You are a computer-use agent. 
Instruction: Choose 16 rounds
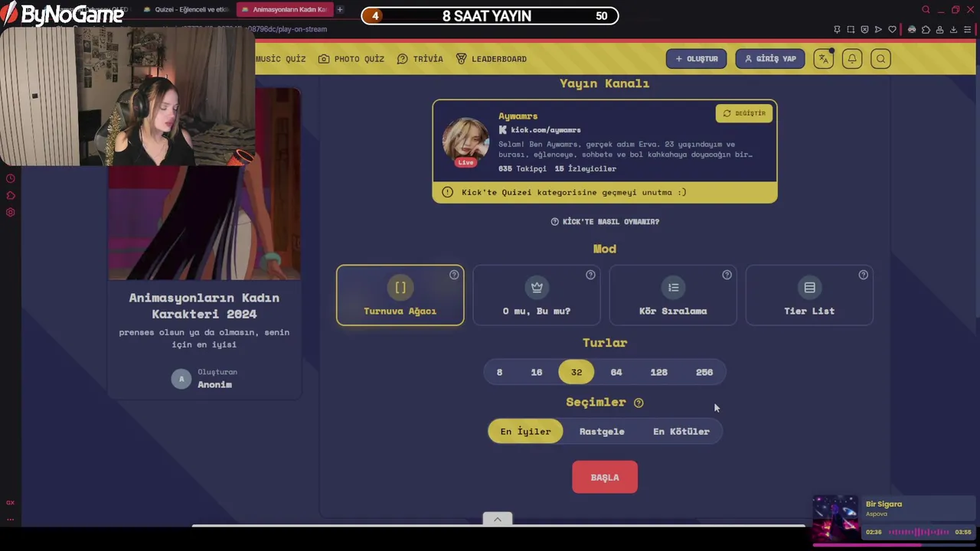[537, 373]
